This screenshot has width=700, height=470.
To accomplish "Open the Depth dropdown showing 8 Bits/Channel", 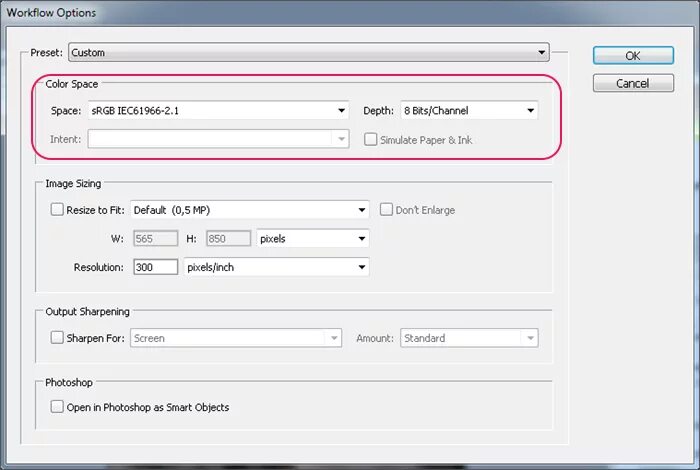I will [469, 111].
